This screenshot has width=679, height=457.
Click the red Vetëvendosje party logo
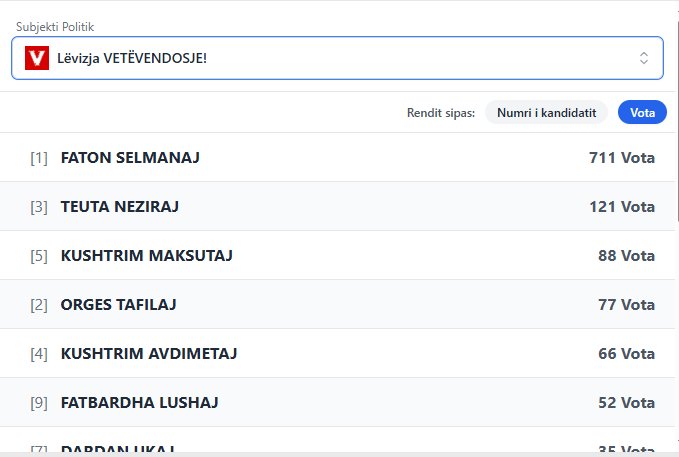[x=37, y=58]
